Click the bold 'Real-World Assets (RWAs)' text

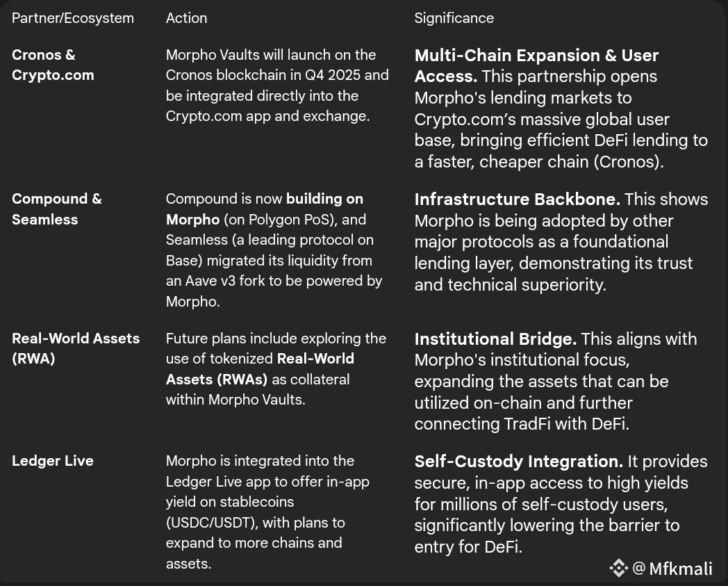pyautogui.click(x=260, y=369)
